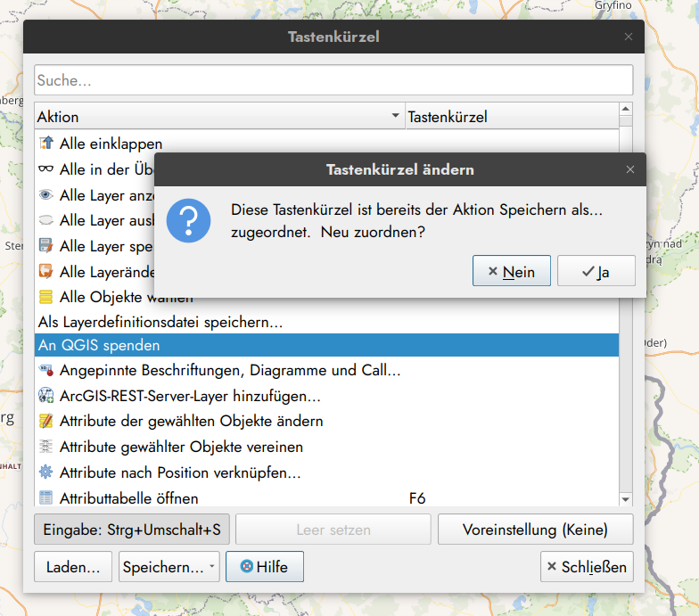
Task: Click the Alle Layer ausblenden icon
Action: [x=46, y=220]
